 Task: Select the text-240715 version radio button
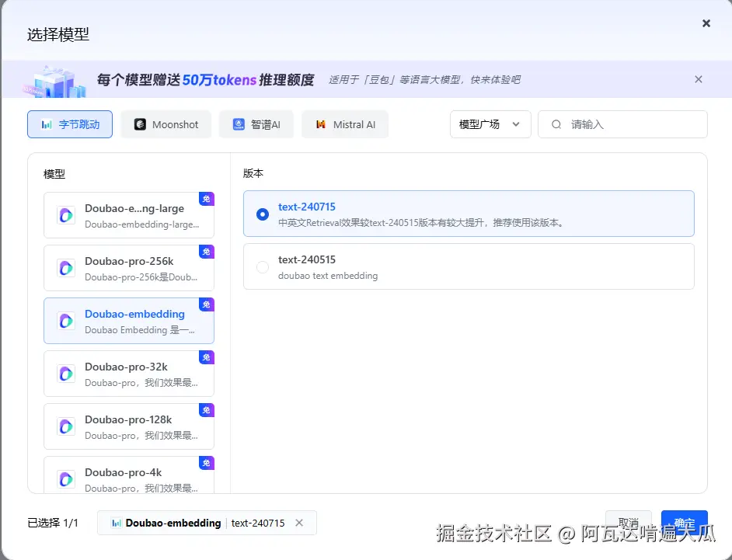[263, 214]
